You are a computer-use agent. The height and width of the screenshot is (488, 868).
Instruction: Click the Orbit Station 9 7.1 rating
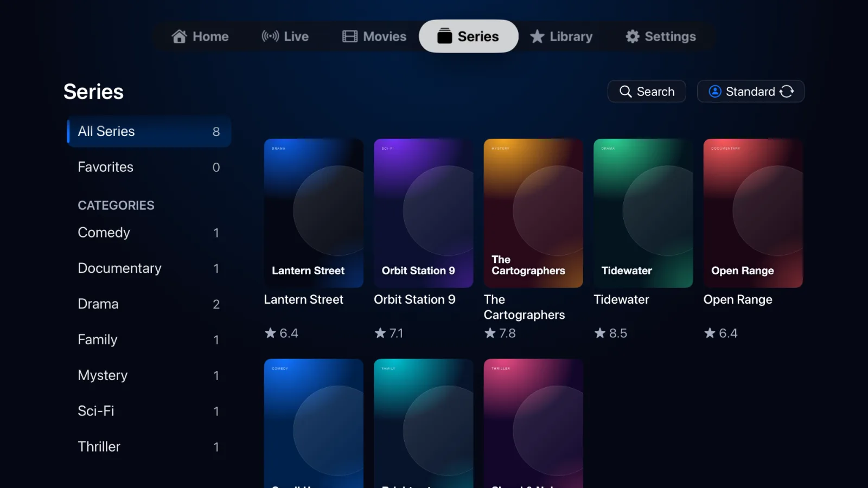click(389, 333)
